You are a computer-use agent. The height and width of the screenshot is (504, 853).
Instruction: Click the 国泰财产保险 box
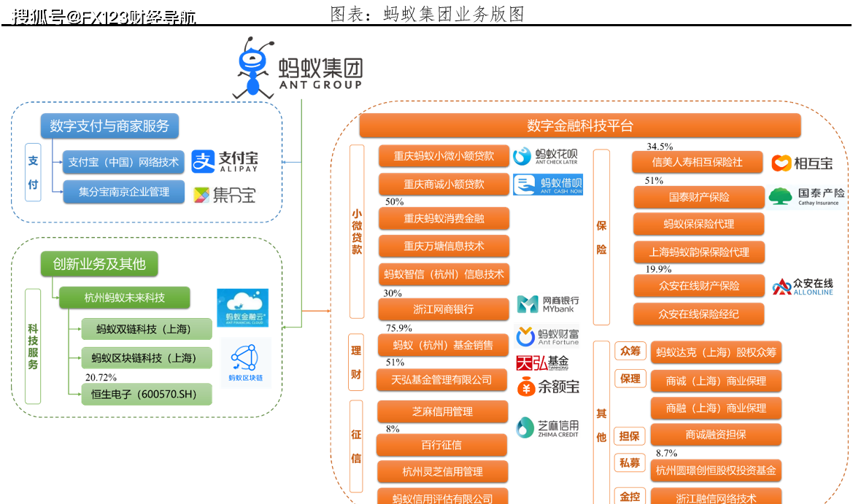click(699, 197)
